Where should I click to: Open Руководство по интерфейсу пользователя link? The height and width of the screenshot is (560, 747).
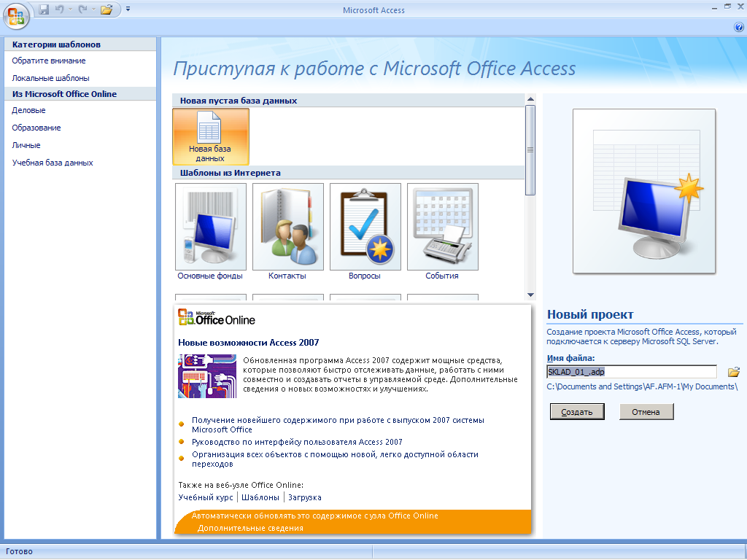pyautogui.click(x=297, y=442)
